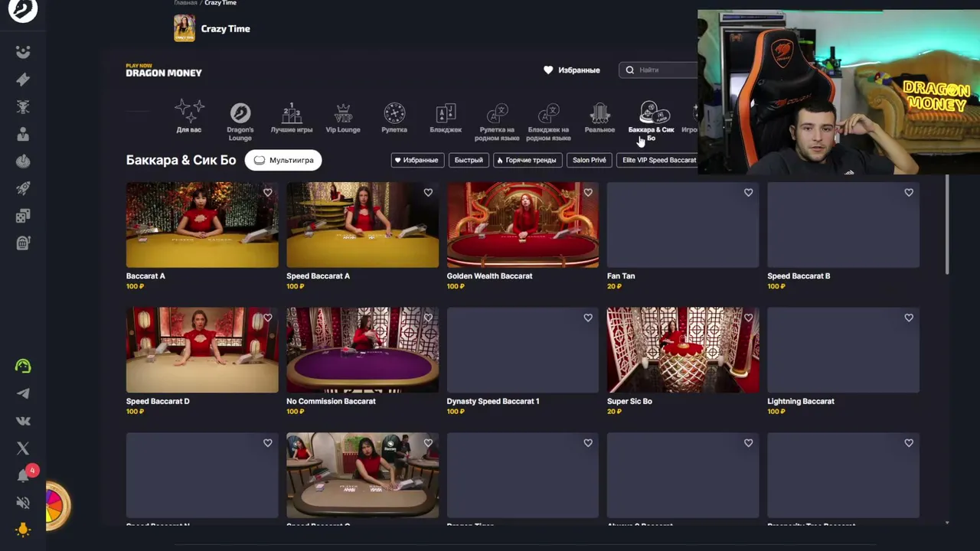Open the spinning fortune wheel
This screenshot has height=551, width=980.
tap(55, 506)
